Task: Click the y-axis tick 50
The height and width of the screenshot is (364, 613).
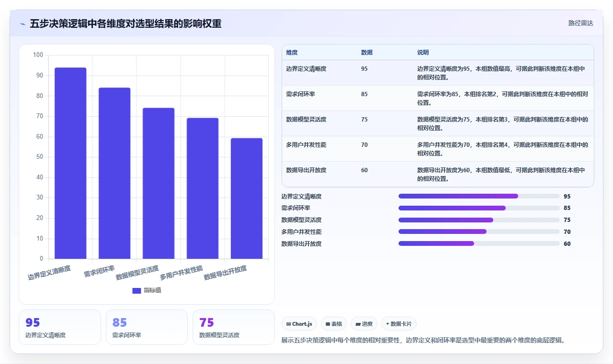Action: [x=40, y=157]
